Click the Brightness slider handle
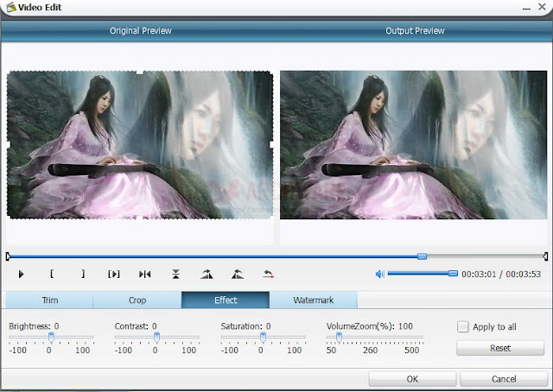553x392 pixels. coord(51,338)
